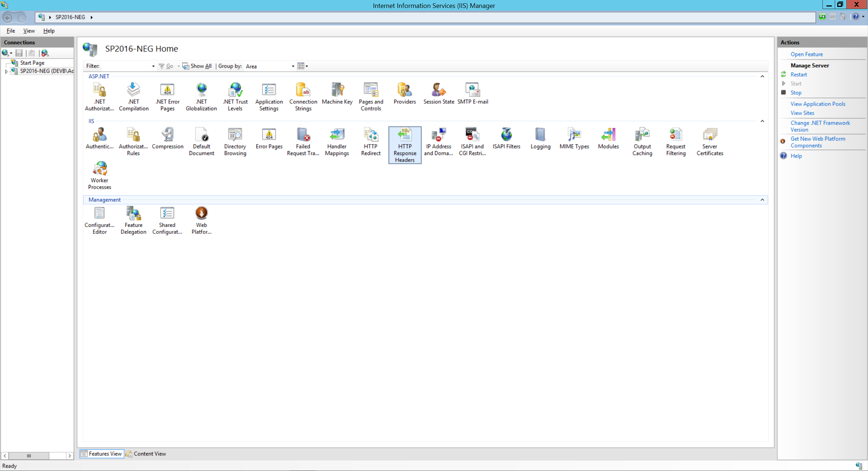Open IP Address and Domain Restrictions

tap(439, 141)
